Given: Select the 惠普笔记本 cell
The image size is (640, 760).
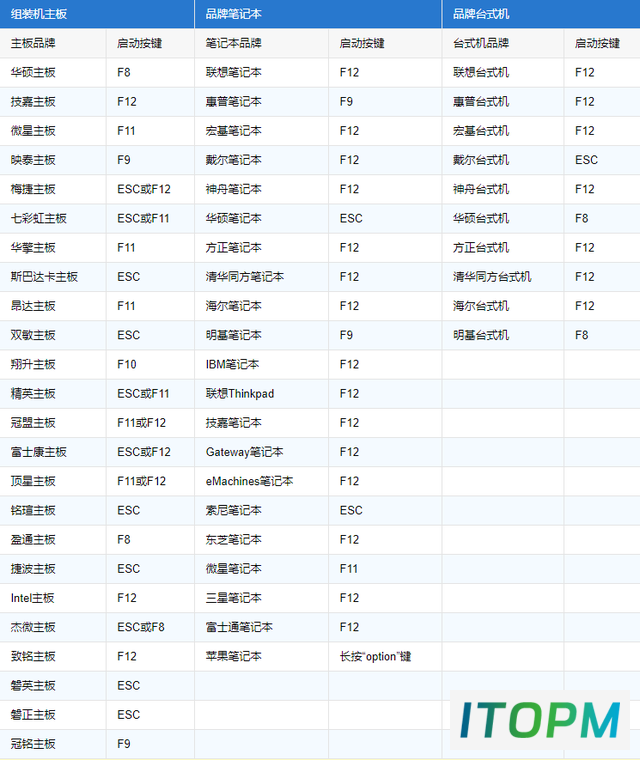Looking at the screenshot, I should coord(261,102).
